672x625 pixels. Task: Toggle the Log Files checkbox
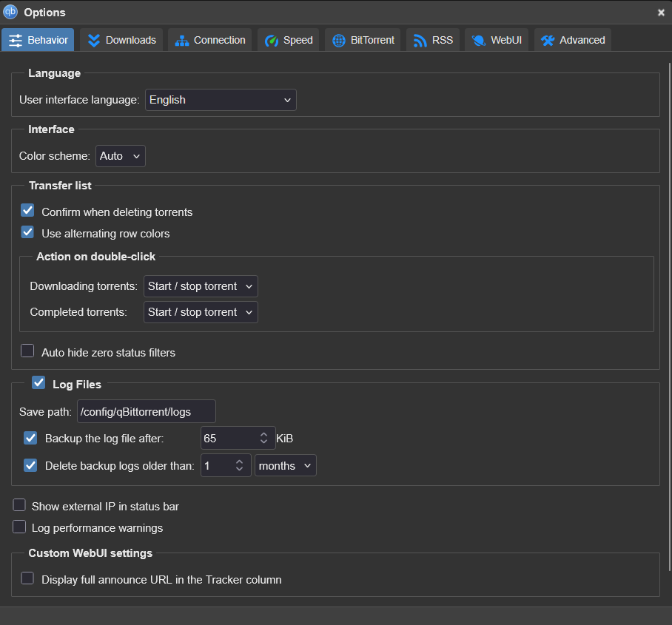38,382
